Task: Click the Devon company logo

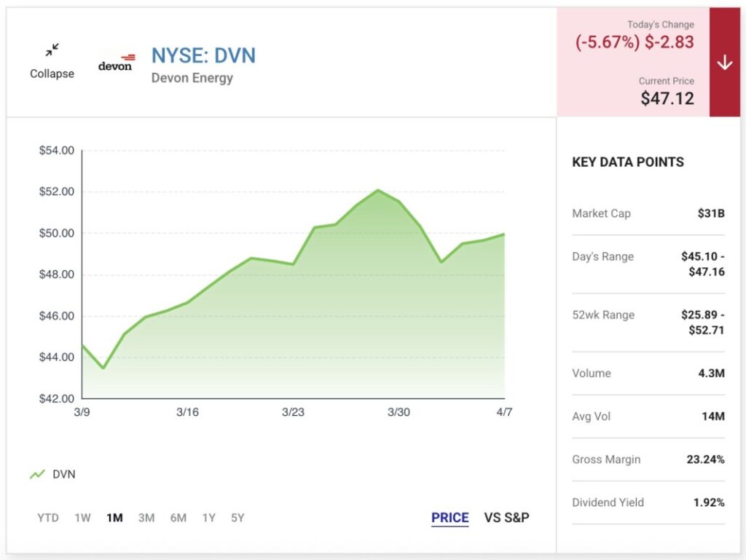Action: pos(117,63)
